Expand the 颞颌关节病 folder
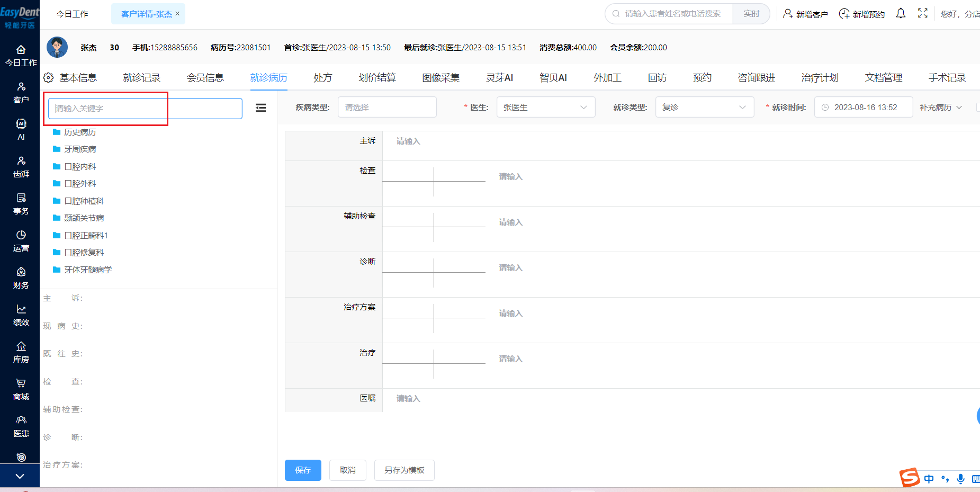Viewport: 980px width, 492px height. click(x=78, y=218)
